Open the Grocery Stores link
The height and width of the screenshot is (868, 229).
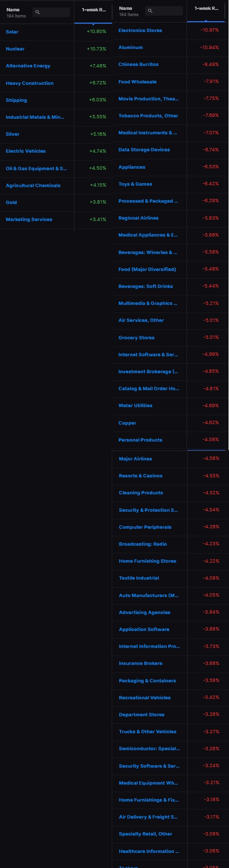pos(137,338)
